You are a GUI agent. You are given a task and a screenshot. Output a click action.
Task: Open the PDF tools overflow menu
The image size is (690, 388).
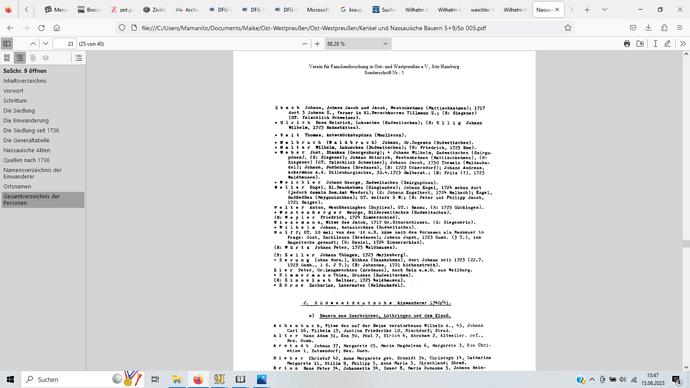[x=683, y=44]
